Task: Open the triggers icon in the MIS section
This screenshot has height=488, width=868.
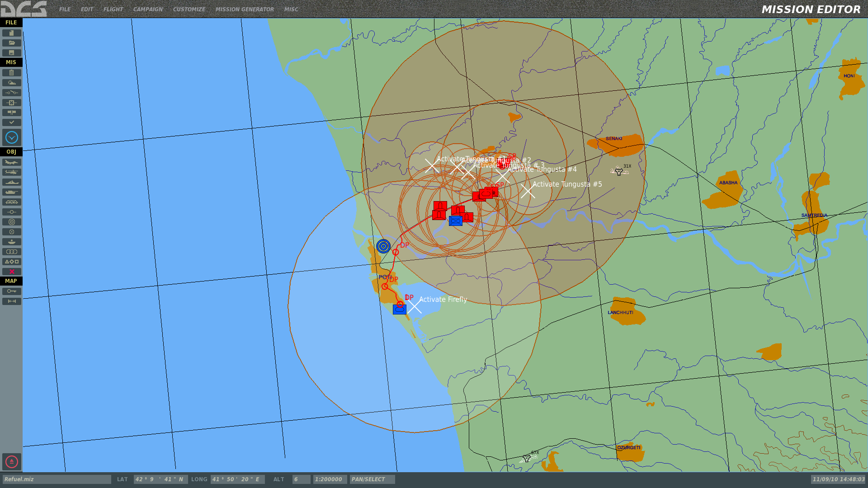Action: click(x=12, y=93)
